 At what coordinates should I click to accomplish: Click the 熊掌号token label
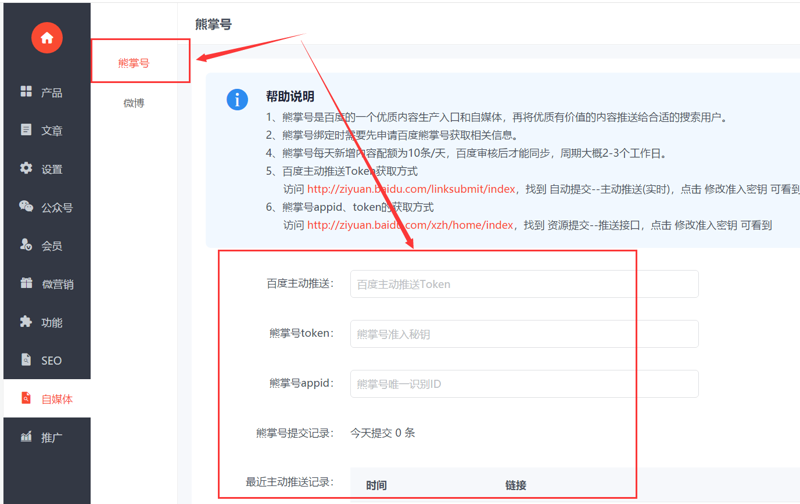[302, 333]
